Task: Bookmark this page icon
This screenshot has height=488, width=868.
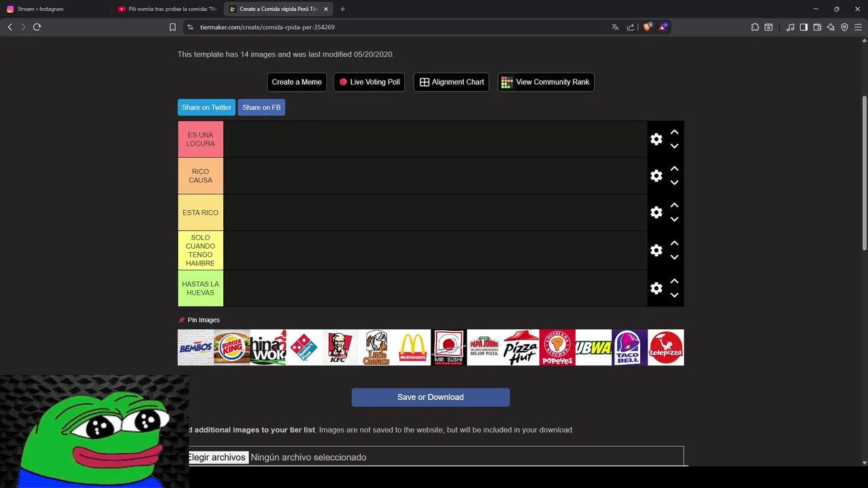Action: pyautogui.click(x=172, y=27)
